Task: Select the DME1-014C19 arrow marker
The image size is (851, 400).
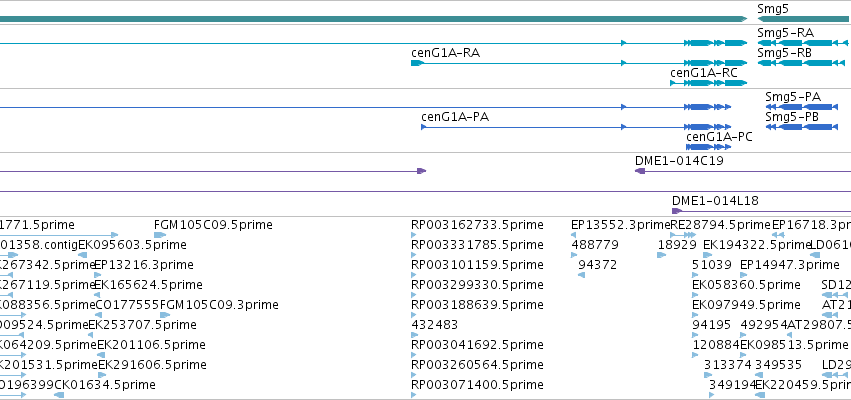Action: pyautogui.click(x=640, y=171)
